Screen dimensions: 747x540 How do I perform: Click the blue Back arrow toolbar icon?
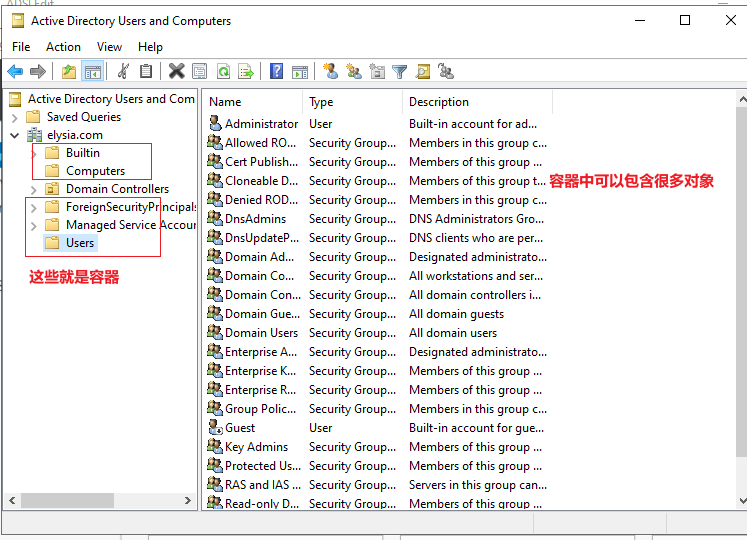[15, 71]
